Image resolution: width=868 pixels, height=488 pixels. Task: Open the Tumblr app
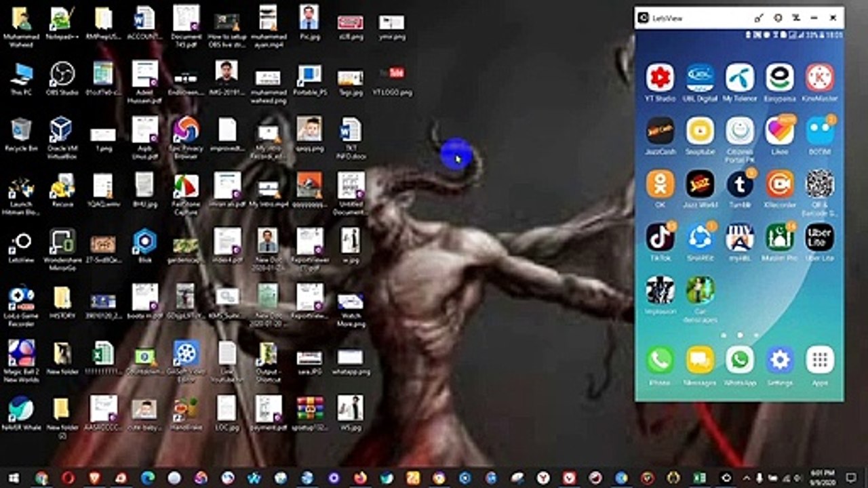(740, 184)
